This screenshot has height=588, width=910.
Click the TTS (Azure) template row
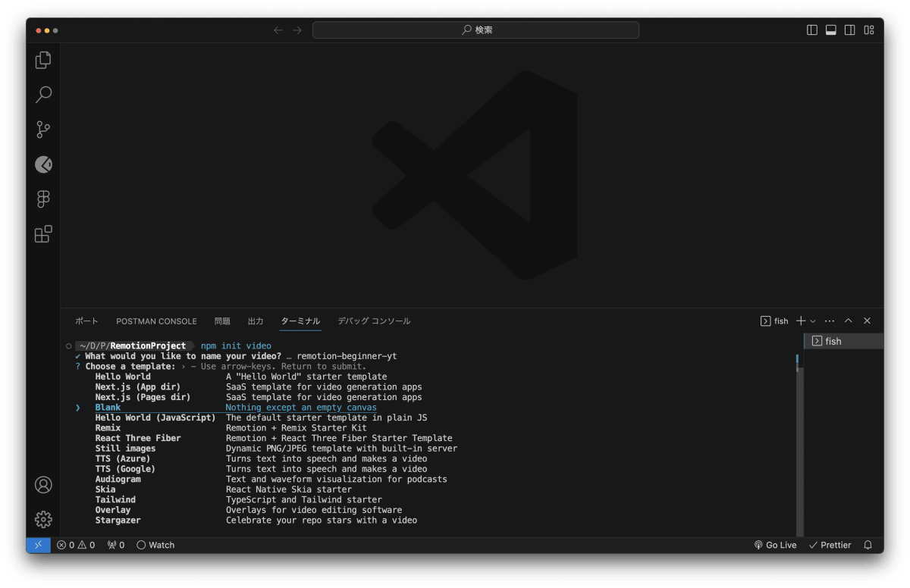click(x=261, y=458)
